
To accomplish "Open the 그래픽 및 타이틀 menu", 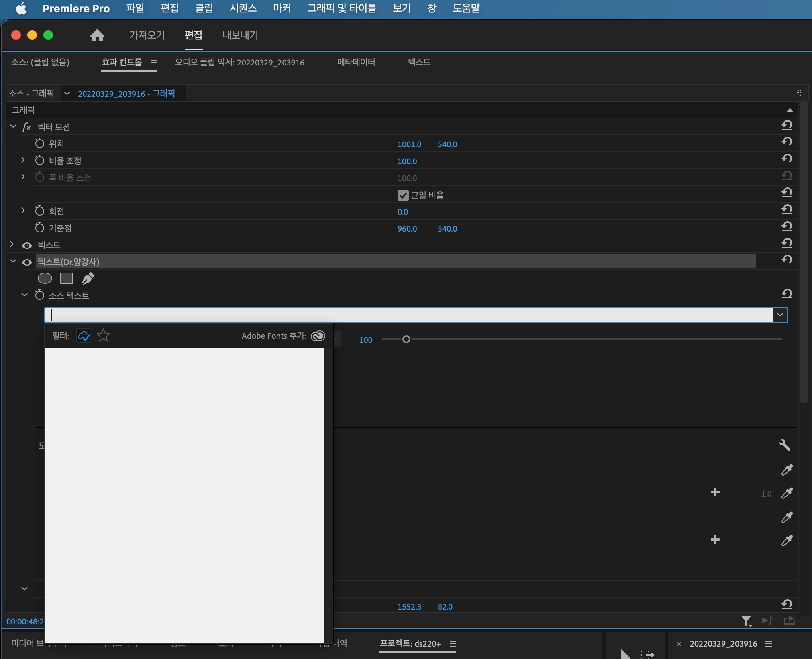I will [341, 8].
